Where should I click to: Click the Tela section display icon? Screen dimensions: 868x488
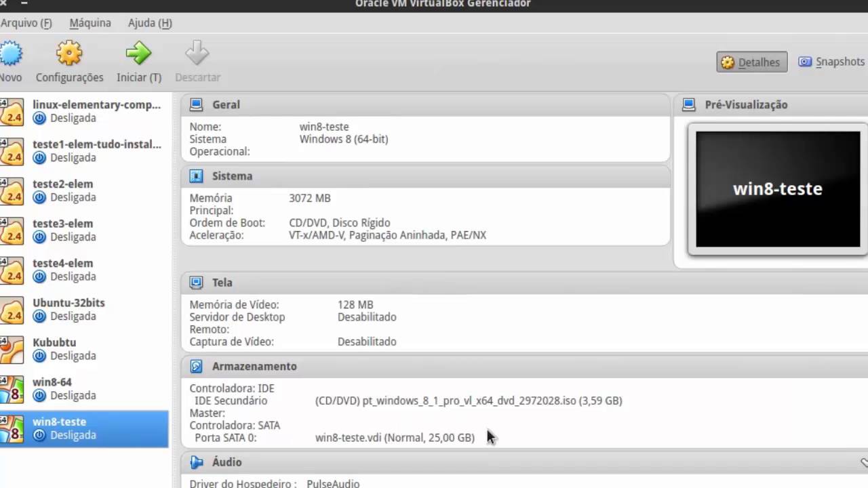point(196,283)
